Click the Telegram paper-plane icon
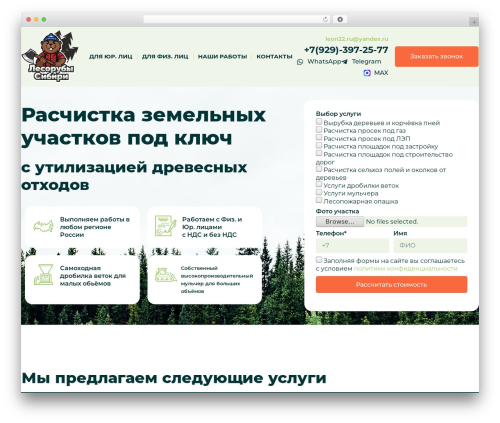This screenshot has width=500, height=423. tap(345, 62)
